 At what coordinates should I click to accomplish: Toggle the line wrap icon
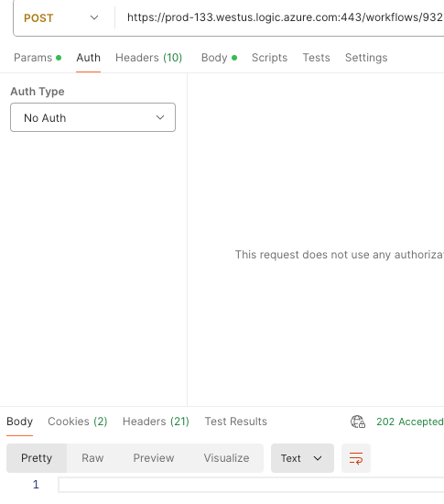pos(356,458)
